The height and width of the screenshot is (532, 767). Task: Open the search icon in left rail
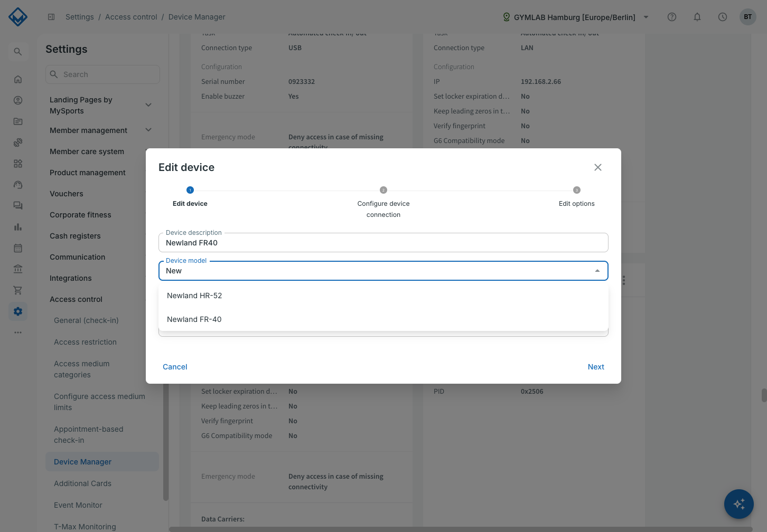pyautogui.click(x=18, y=52)
